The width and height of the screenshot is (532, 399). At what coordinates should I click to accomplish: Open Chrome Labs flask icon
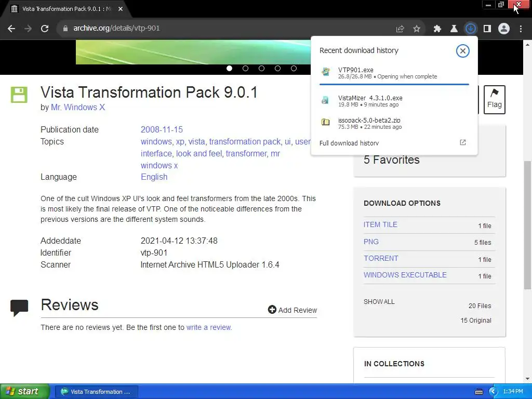454,29
